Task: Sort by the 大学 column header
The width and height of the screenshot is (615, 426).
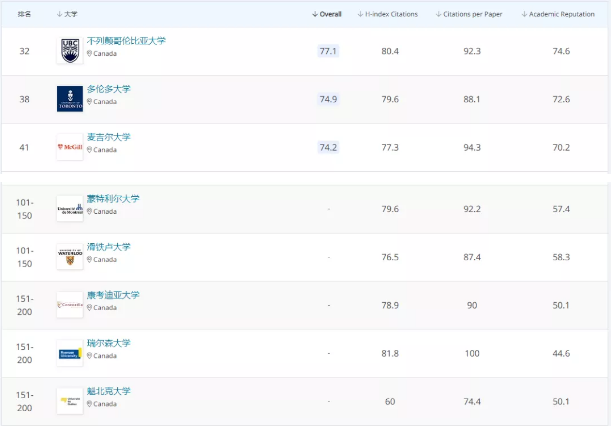Action: coord(67,14)
